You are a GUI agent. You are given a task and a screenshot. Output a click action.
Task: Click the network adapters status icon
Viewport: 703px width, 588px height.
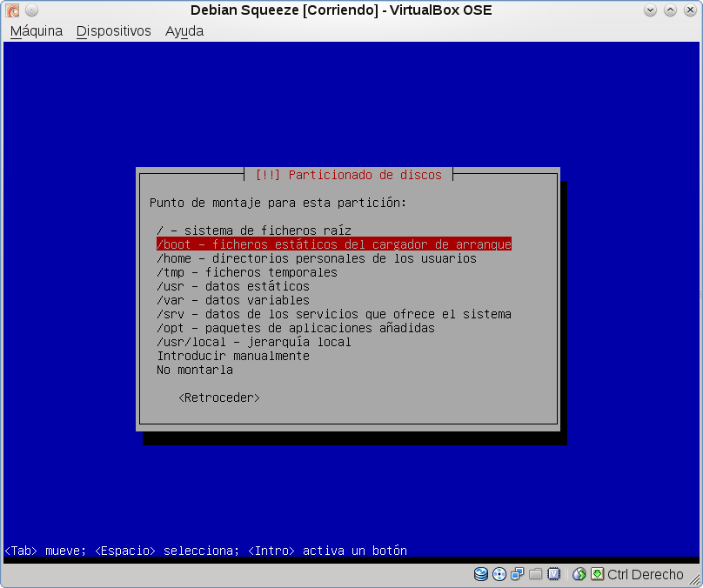pyautogui.click(x=518, y=574)
